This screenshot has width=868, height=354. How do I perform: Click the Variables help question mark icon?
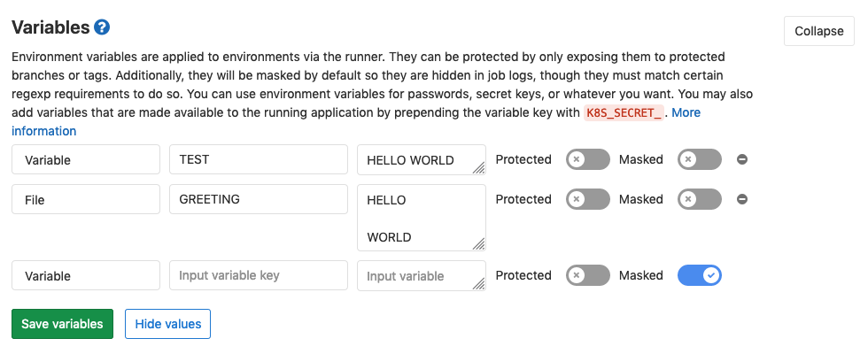click(x=103, y=27)
